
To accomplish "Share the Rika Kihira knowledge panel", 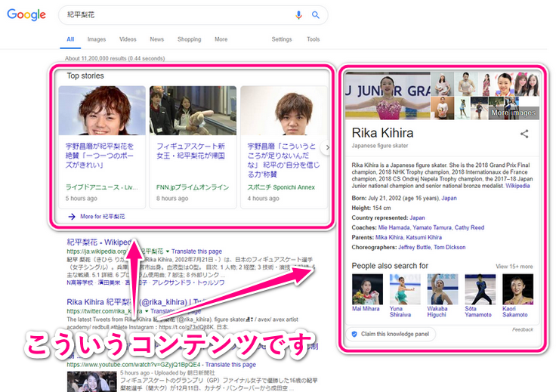I will pyautogui.click(x=524, y=134).
